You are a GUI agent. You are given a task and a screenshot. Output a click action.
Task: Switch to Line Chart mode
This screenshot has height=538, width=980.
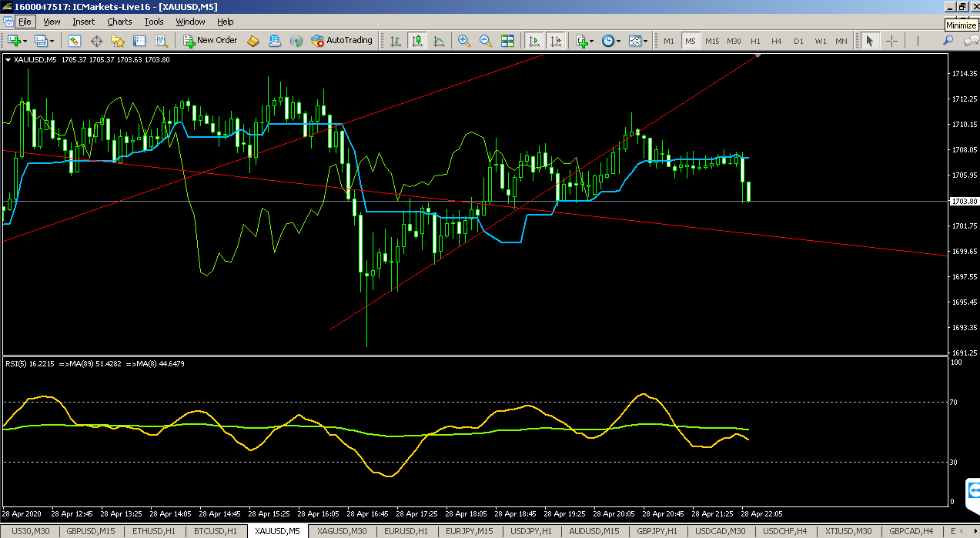click(438, 41)
